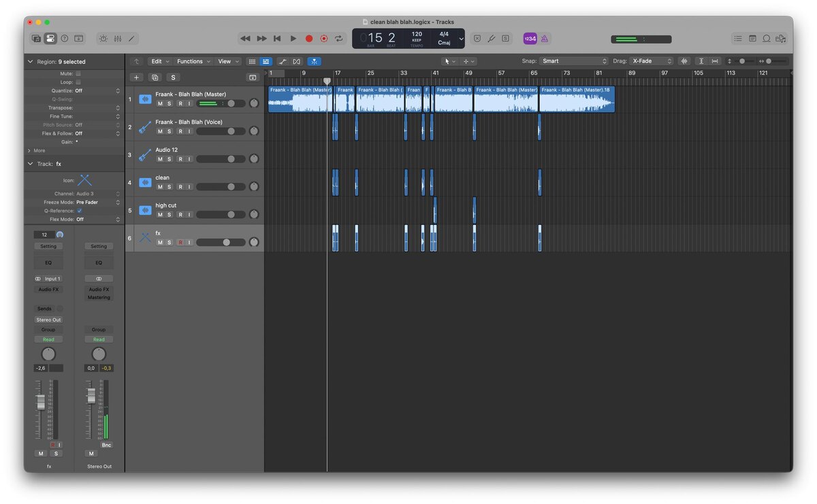Toggle the Inspector panel button
Image resolution: width=817 pixels, height=504 pixels.
click(x=50, y=39)
